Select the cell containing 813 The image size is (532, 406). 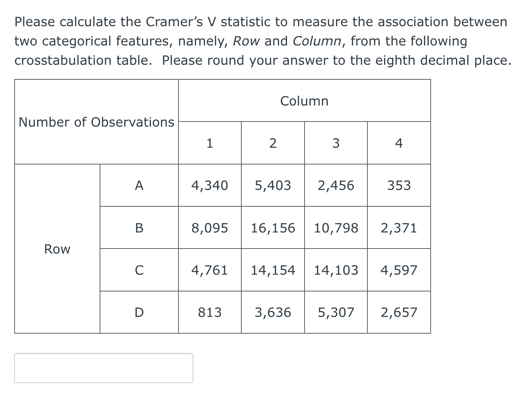click(210, 313)
